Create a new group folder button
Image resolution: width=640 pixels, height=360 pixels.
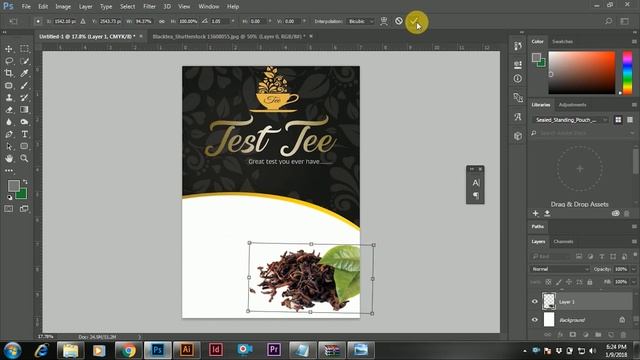(x=598, y=335)
